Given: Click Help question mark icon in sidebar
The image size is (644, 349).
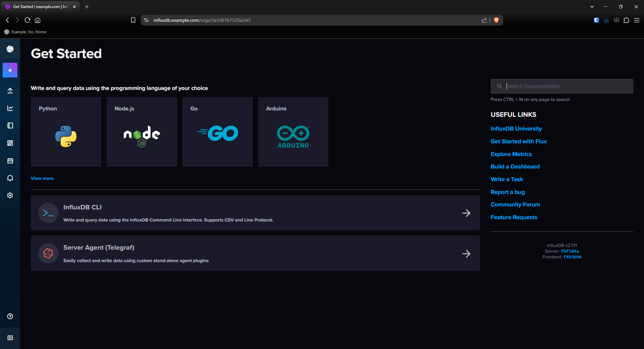Looking at the screenshot, I should pos(10,316).
